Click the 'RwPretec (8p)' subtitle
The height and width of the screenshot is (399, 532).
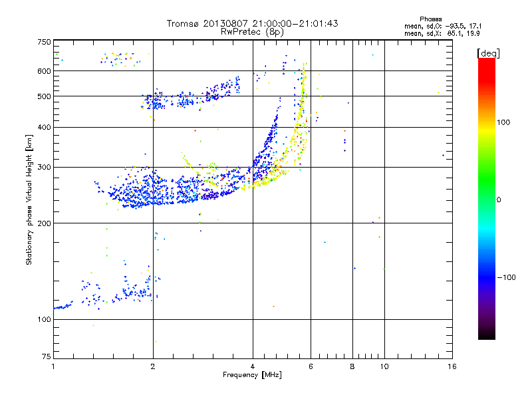[252, 32]
